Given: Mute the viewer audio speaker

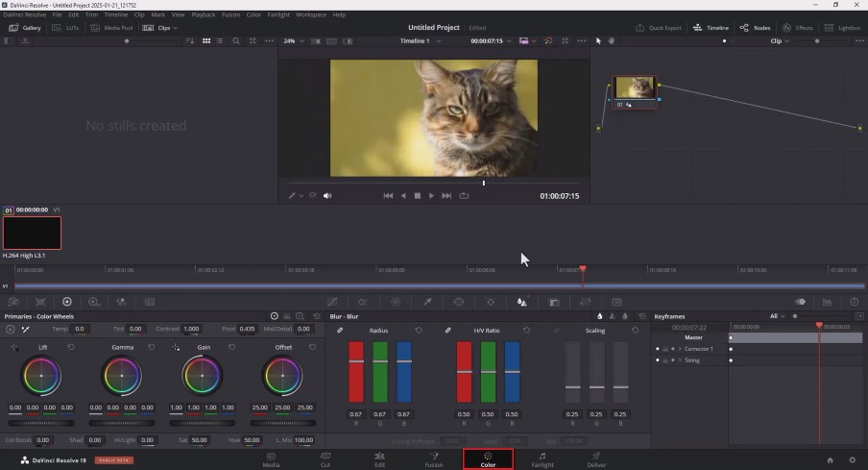Looking at the screenshot, I should click(x=327, y=196).
